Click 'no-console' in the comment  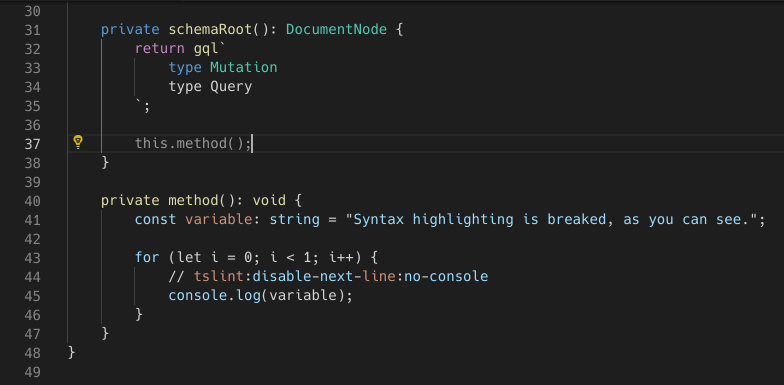click(x=446, y=276)
